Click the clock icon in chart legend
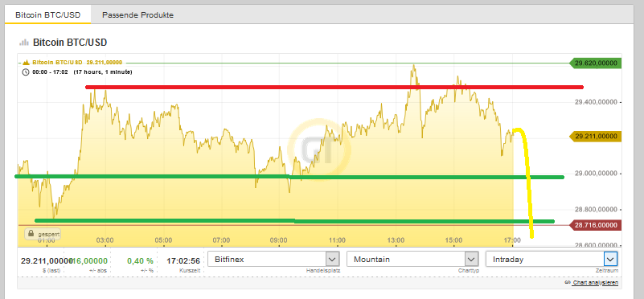The width and height of the screenshot is (644, 299). coord(26,72)
